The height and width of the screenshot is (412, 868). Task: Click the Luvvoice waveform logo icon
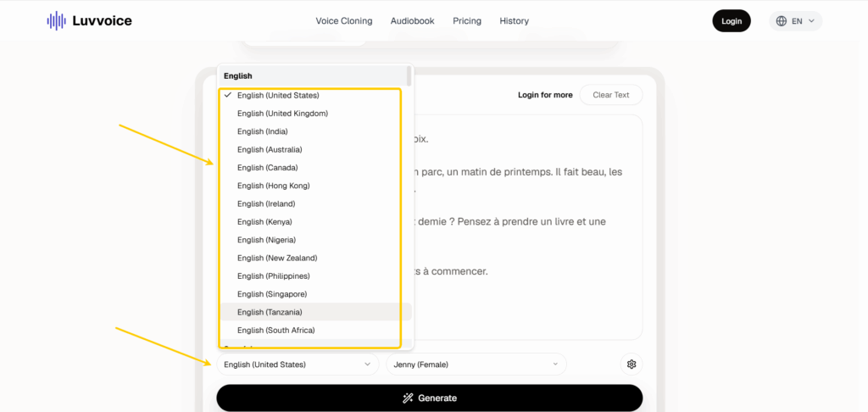57,21
